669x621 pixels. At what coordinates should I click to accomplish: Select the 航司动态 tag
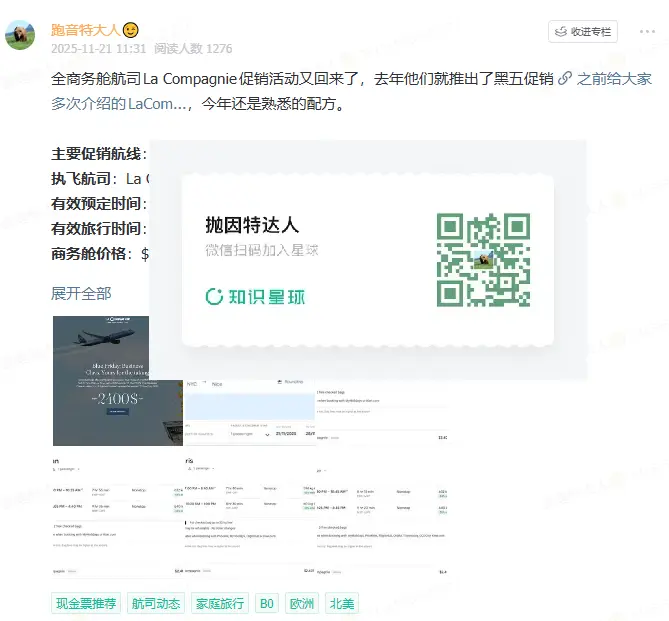tap(156, 603)
